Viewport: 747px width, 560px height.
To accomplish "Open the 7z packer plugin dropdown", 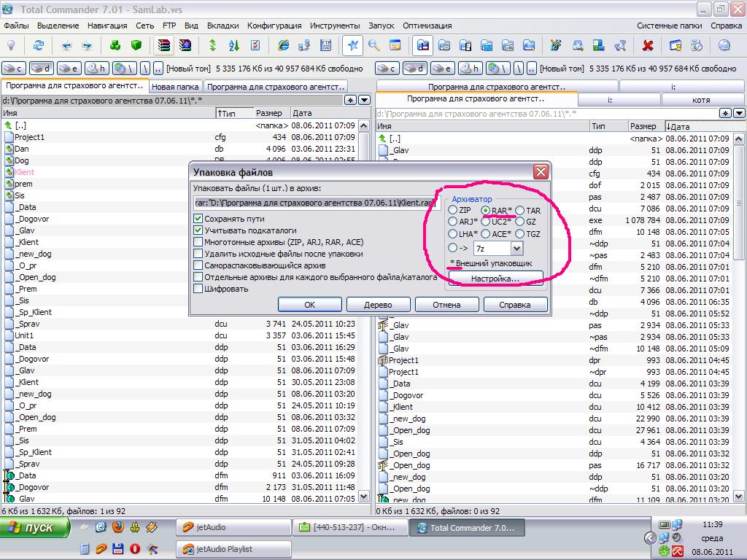I will pyautogui.click(x=517, y=248).
